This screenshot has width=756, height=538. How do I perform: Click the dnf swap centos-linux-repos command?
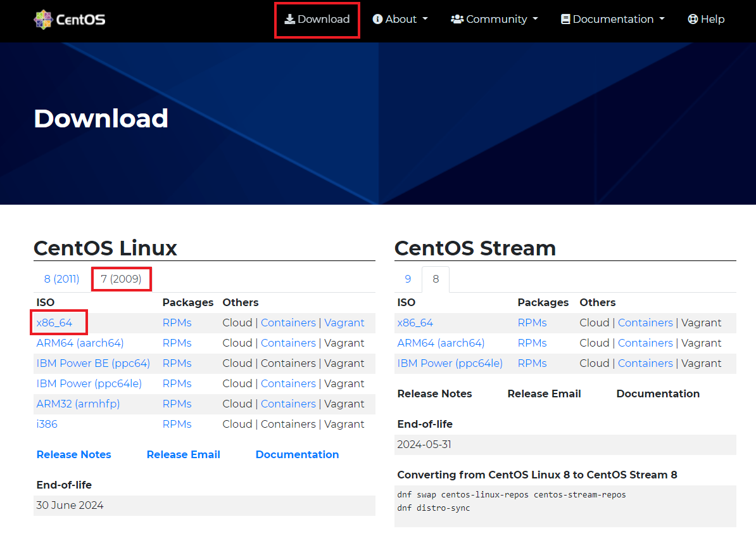tap(512, 494)
